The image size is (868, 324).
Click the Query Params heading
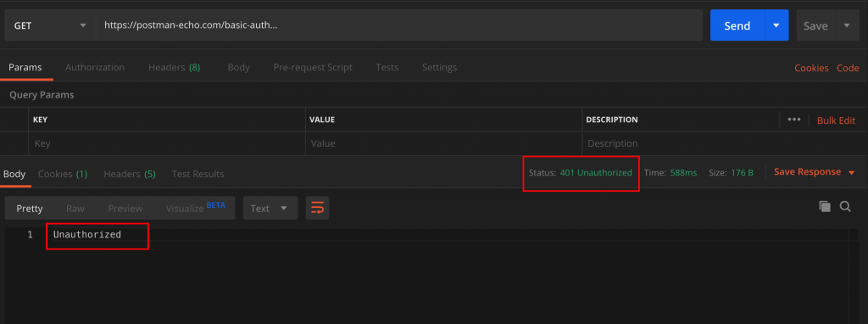click(42, 95)
